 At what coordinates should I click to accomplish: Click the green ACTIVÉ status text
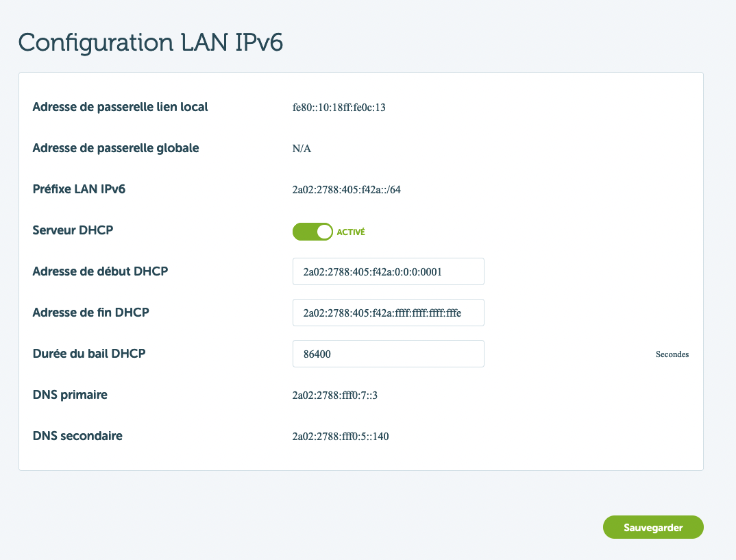[351, 232]
